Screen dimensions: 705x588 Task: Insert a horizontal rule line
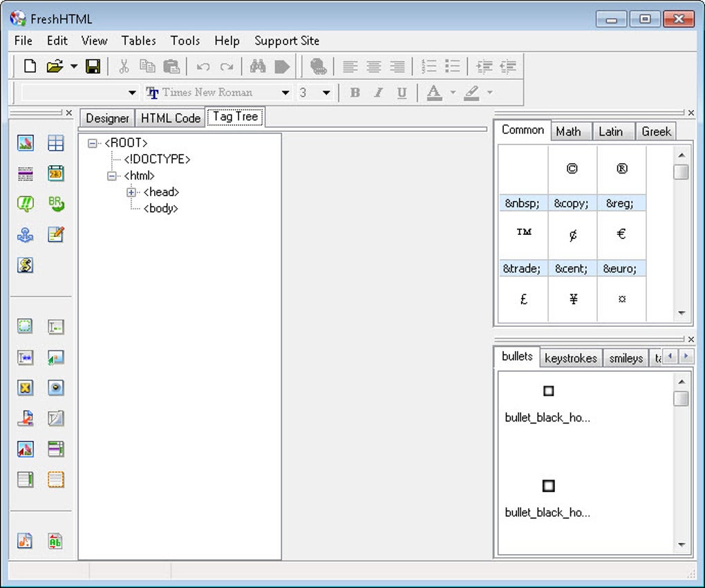[x=25, y=173]
